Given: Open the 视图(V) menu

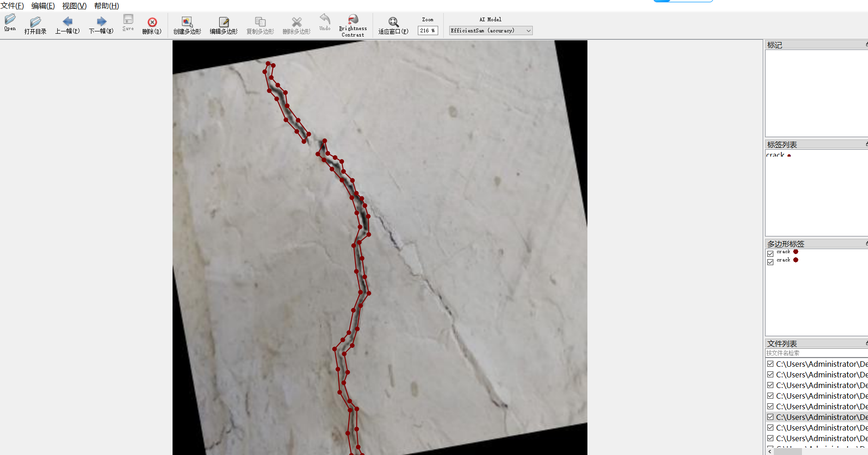Looking at the screenshot, I should pyautogui.click(x=74, y=6).
